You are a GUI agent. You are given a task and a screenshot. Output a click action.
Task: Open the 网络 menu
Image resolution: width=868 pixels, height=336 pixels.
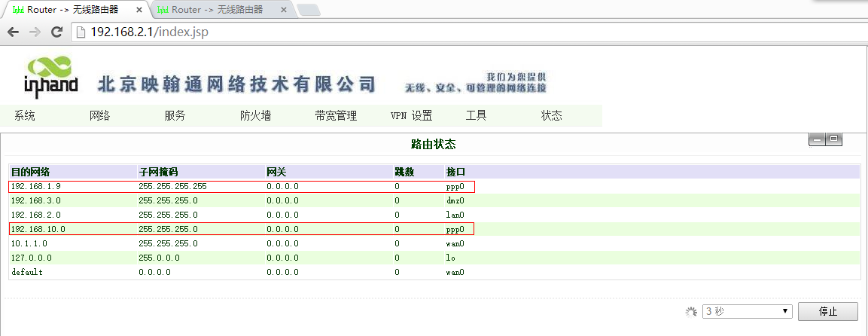pyautogui.click(x=100, y=116)
